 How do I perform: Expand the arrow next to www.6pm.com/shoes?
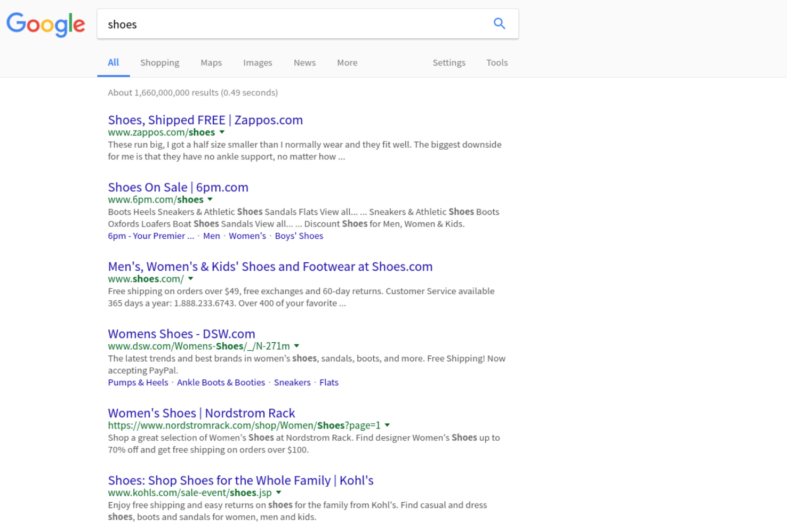click(210, 199)
